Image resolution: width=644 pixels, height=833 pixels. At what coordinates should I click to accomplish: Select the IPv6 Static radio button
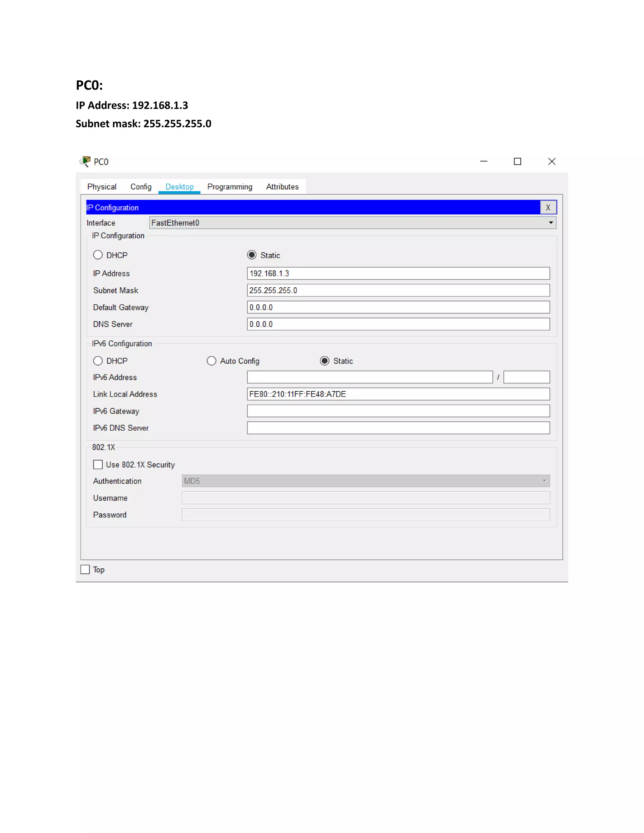click(x=325, y=361)
